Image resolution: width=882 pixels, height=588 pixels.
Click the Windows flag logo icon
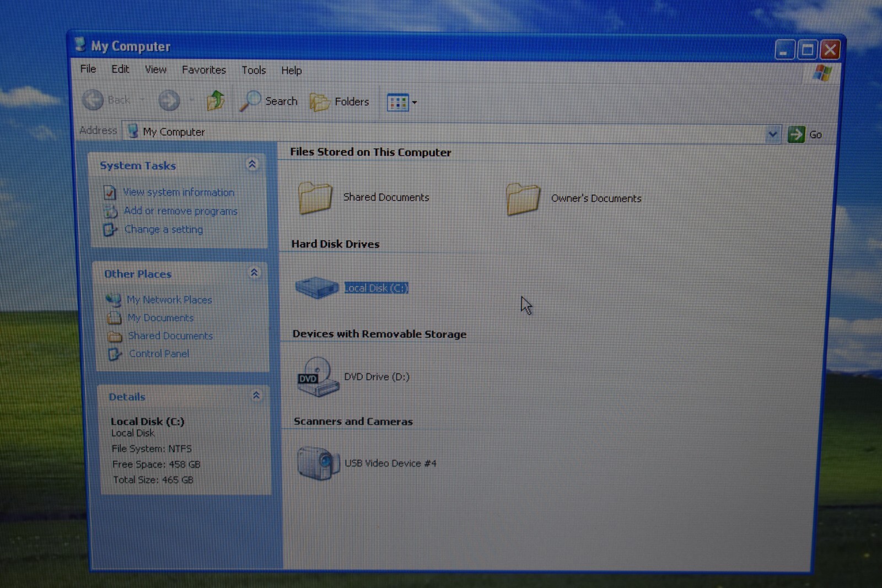coord(821,73)
